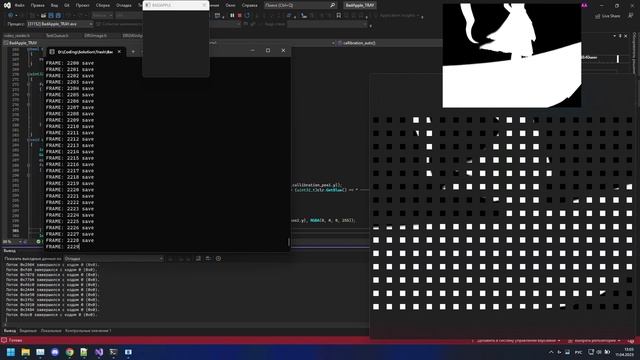The height and width of the screenshot is (360, 640).
Task: Open Output panel settings gear icon
Action: (x=218, y=258)
